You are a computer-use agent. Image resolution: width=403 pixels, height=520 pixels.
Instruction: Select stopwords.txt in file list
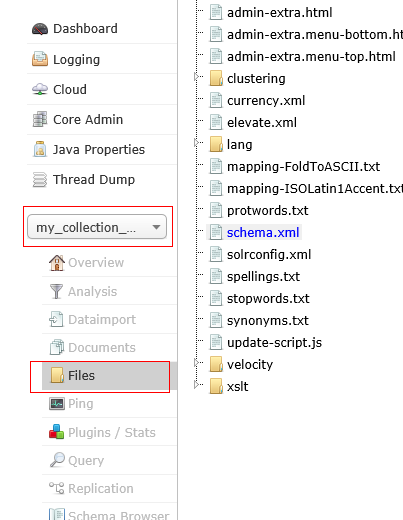pyautogui.click(x=268, y=299)
